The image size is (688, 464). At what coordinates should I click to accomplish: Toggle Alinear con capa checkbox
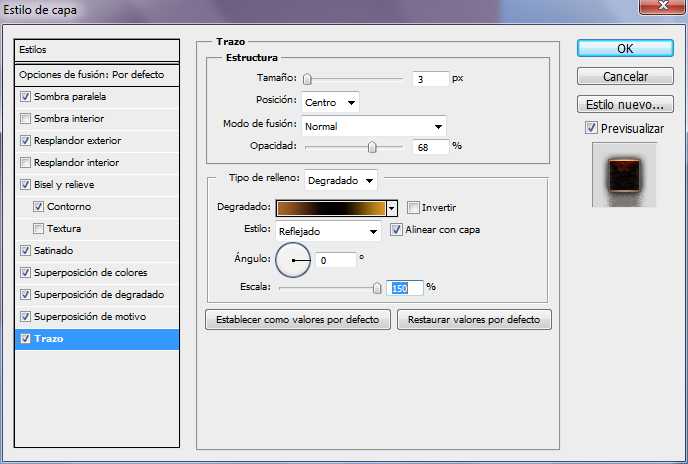click(x=396, y=230)
